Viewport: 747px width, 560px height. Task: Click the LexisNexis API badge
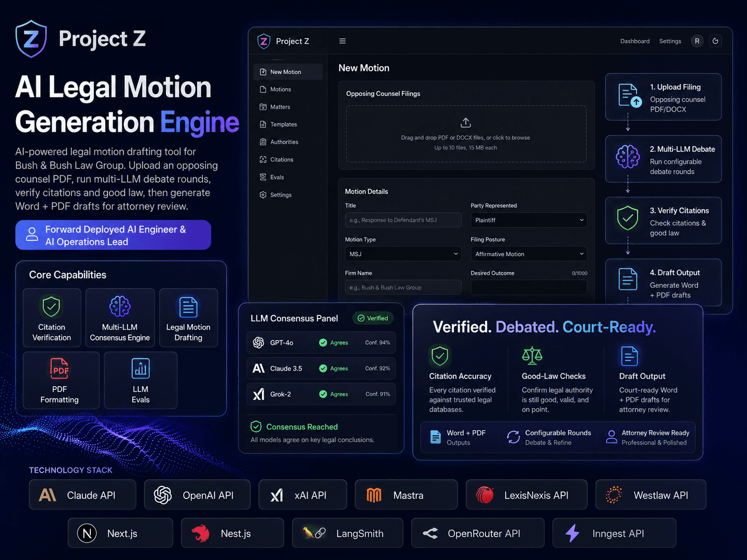click(526, 495)
